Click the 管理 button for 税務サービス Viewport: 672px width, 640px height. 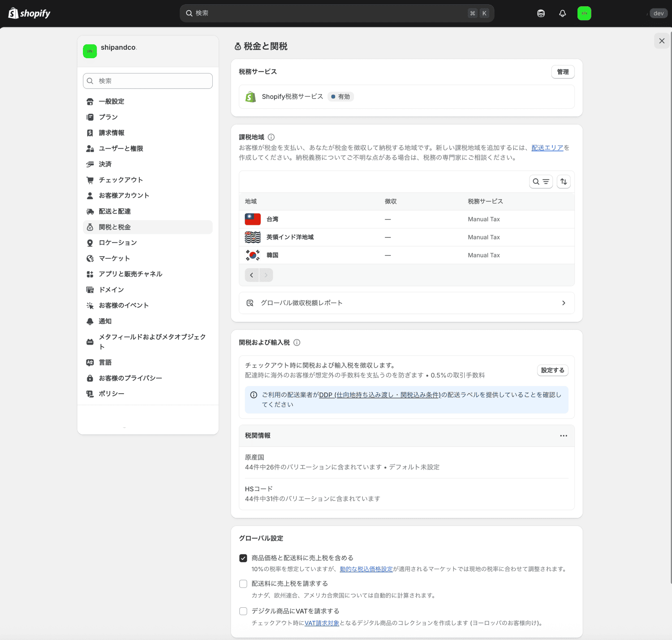[x=563, y=72]
